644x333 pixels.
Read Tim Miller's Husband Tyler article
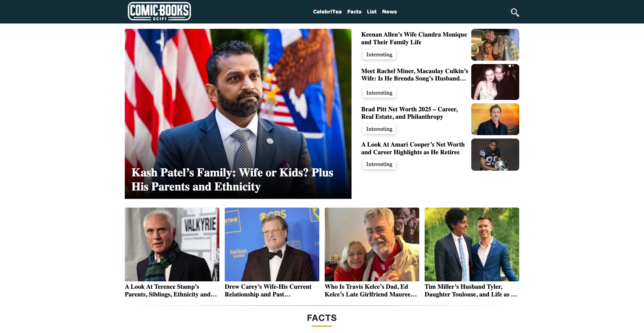click(x=471, y=290)
